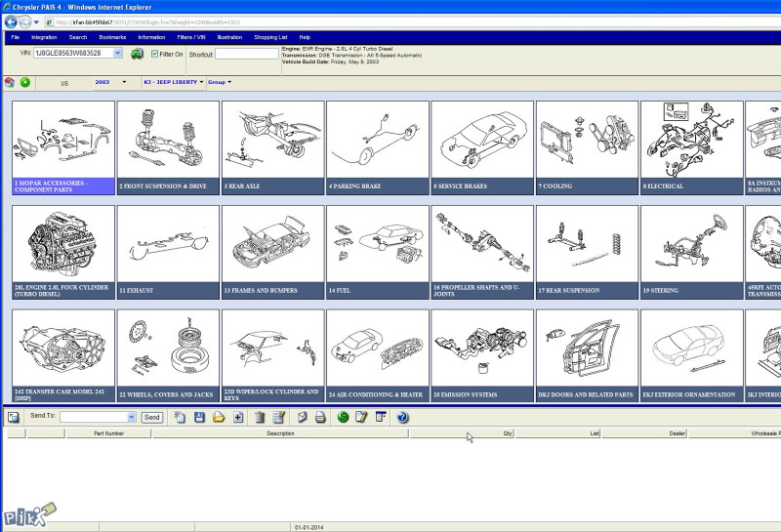Open the Bookmarks menu

click(112, 37)
